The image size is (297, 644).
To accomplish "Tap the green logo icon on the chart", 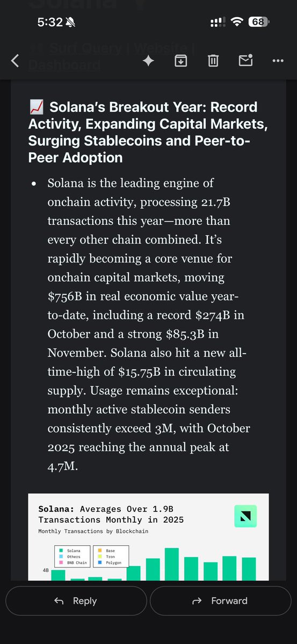I will (x=245, y=516).
